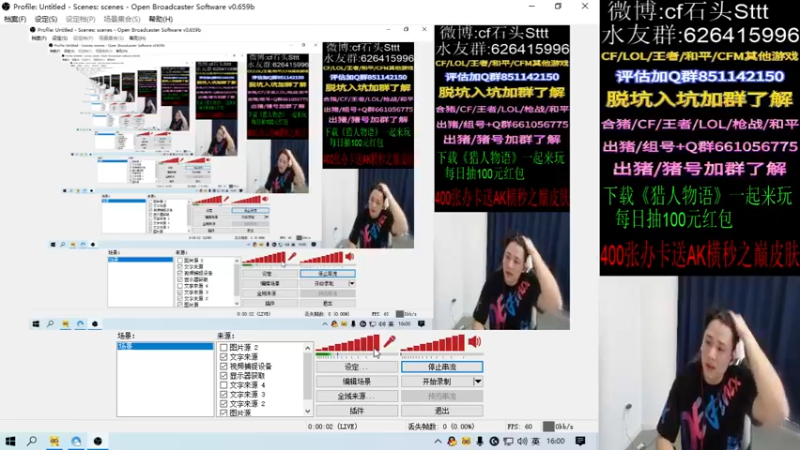800x450 pixels.
Task: Open the yellow cat tray icon
Action: tap(466, 441)
